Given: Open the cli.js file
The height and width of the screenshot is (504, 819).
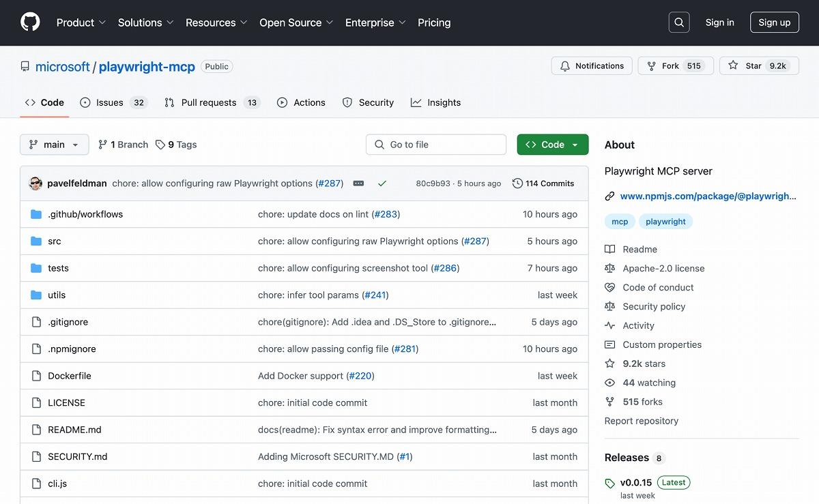Looking at the screenshot, I should [57, 484].
